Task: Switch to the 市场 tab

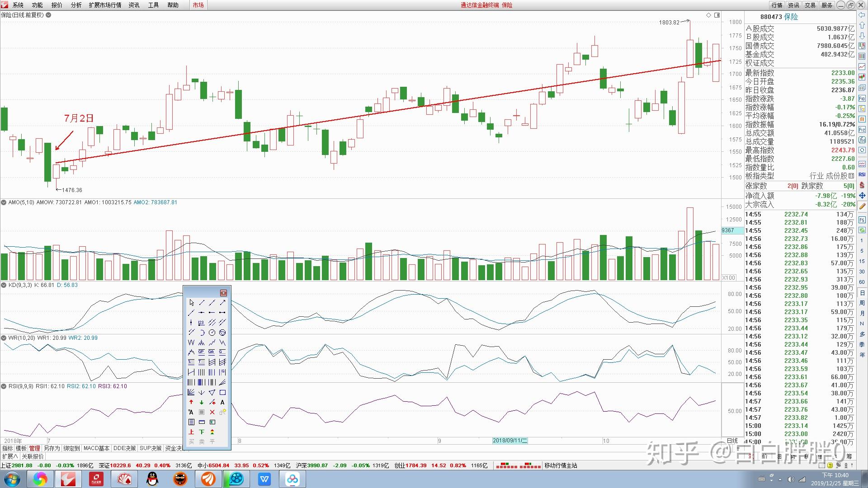Action: 198,5
